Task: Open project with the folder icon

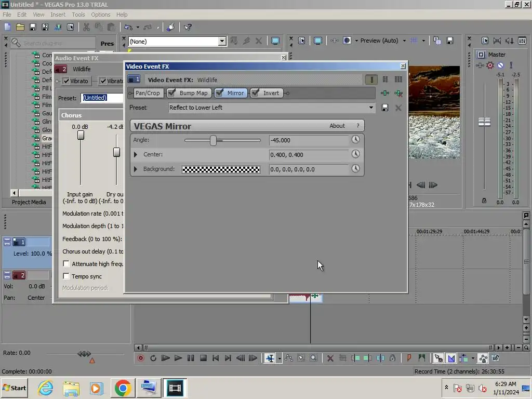Action: click(20, 27)
